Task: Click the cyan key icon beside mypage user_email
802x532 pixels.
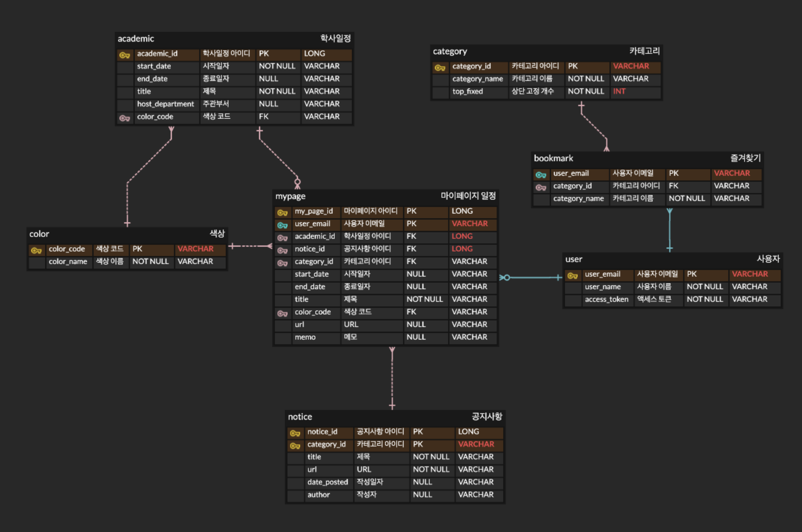Action: [282, 225]
